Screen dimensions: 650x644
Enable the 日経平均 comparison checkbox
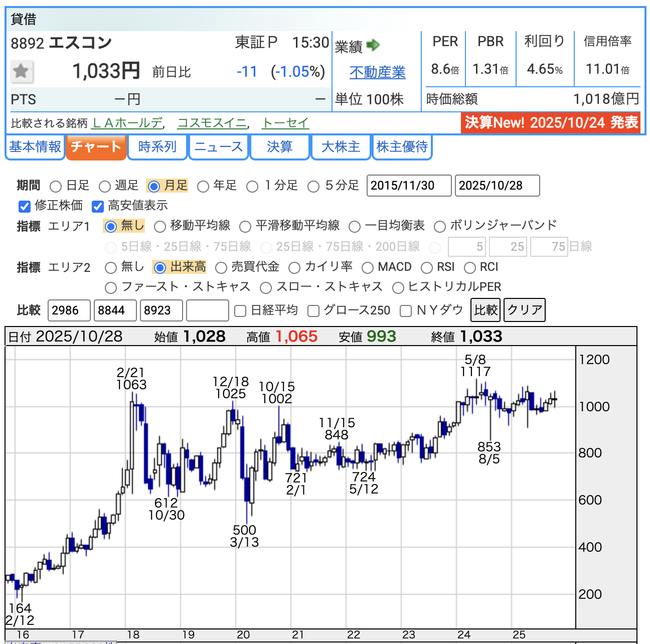click(x=241, y=311)
